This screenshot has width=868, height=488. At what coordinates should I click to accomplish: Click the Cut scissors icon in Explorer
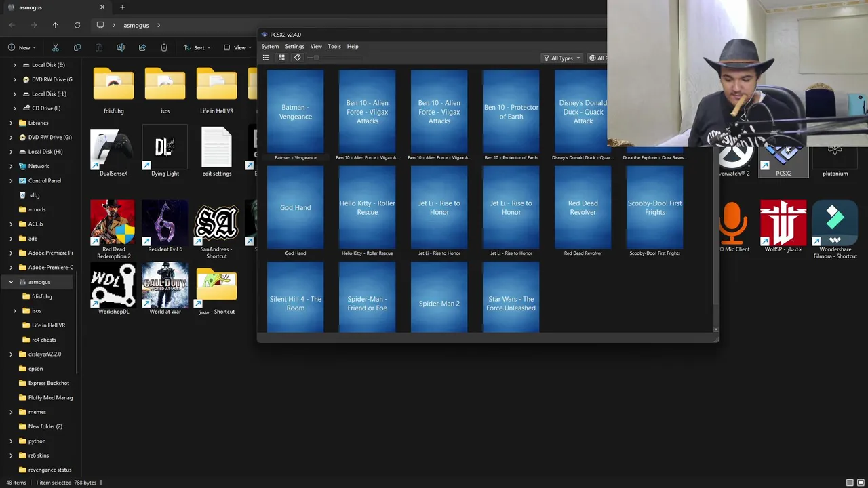coord(56,47)
